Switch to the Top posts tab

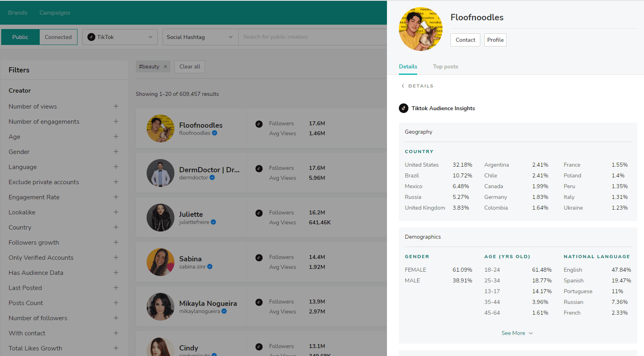pyautogui.click(x=445, y=66)
